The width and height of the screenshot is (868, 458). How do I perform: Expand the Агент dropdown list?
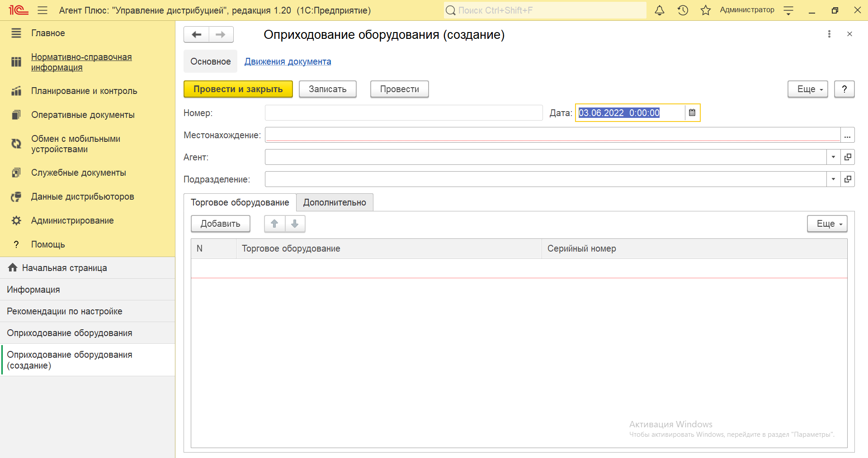(x=833, y=157)
